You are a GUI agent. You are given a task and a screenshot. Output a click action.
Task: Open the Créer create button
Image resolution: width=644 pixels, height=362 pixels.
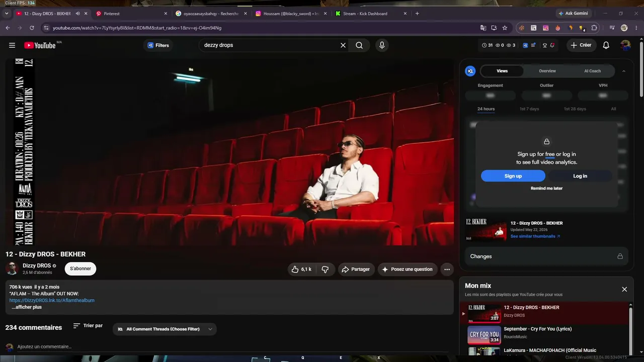coord(581,45)
